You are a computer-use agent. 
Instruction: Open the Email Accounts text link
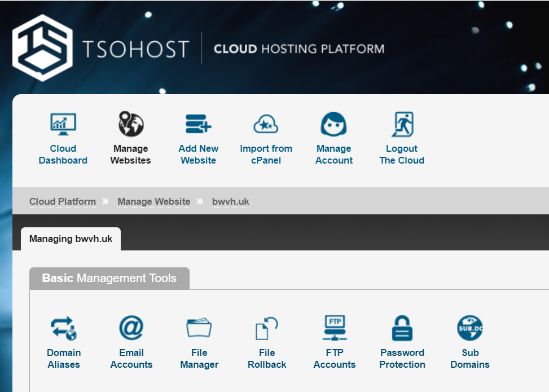[131, 358]
